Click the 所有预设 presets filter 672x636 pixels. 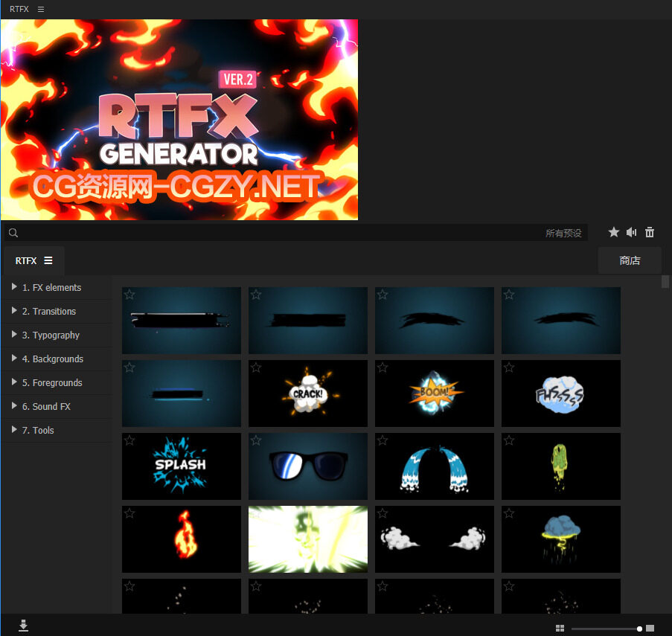click(x=563, y=234)
